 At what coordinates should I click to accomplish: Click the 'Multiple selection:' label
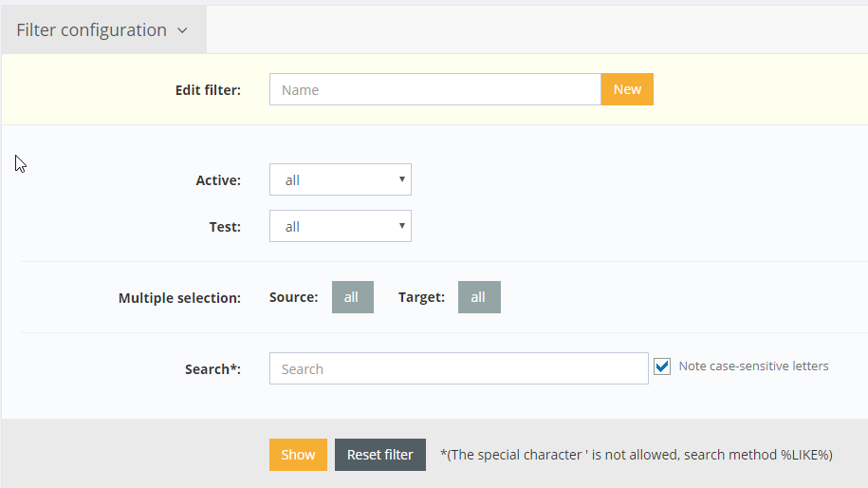[x=179, y=298]
